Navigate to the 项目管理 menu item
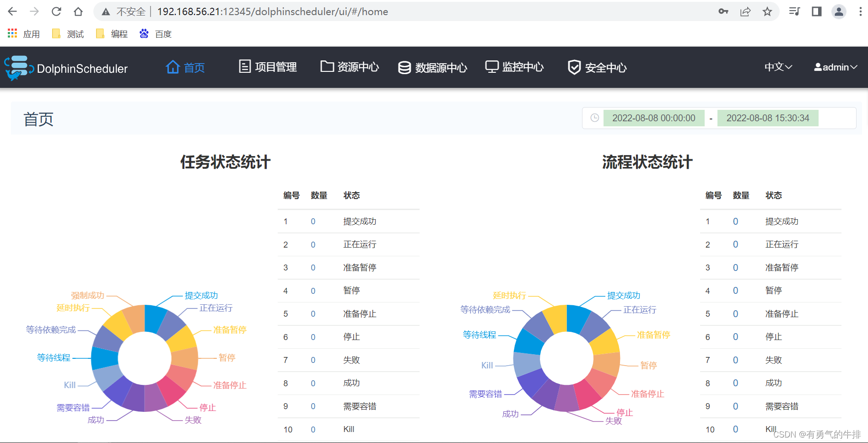Viewport: 868px width, 443px height. point(275,66)
